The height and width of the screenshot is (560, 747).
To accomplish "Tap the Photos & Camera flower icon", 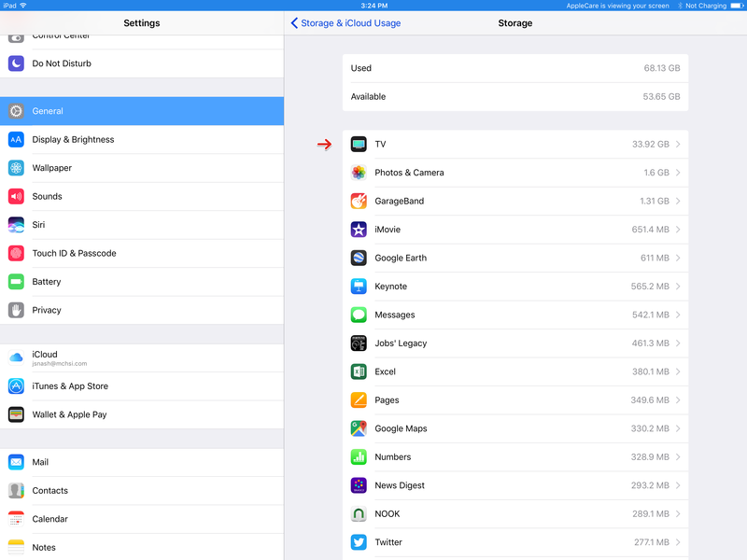I will 359,173.
